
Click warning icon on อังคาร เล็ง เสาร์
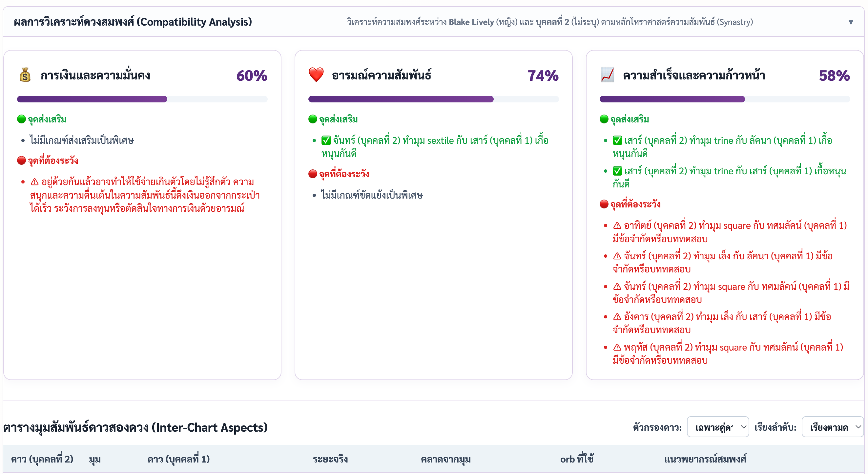pyautogui.click(x=617, y=317)
